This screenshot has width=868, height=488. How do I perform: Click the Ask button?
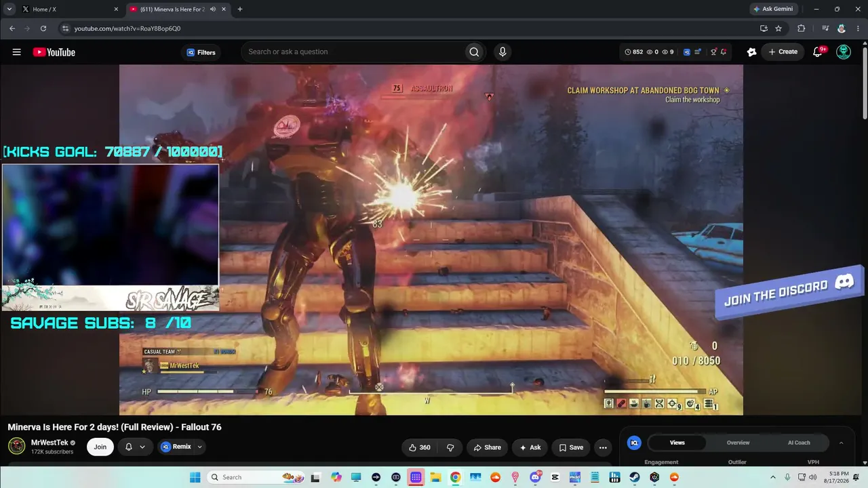[x=530, y=447]
